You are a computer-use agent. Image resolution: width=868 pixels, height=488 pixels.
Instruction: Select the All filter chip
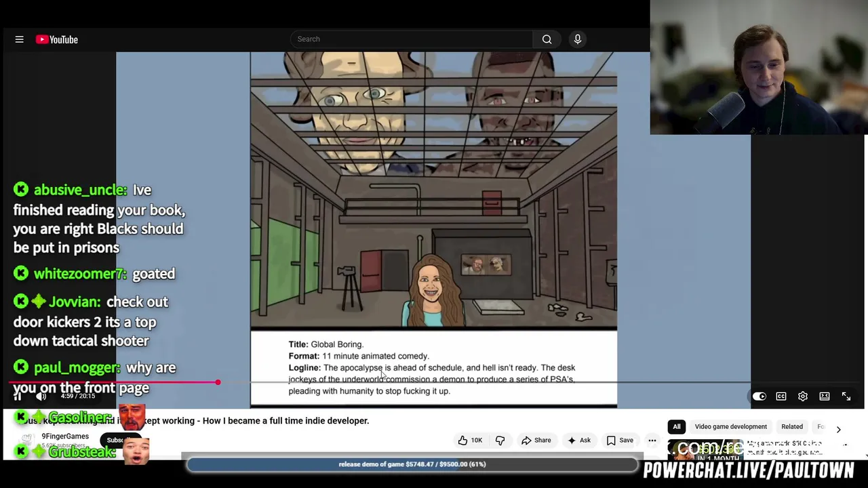pyautogui.click(x=677, y=426)
